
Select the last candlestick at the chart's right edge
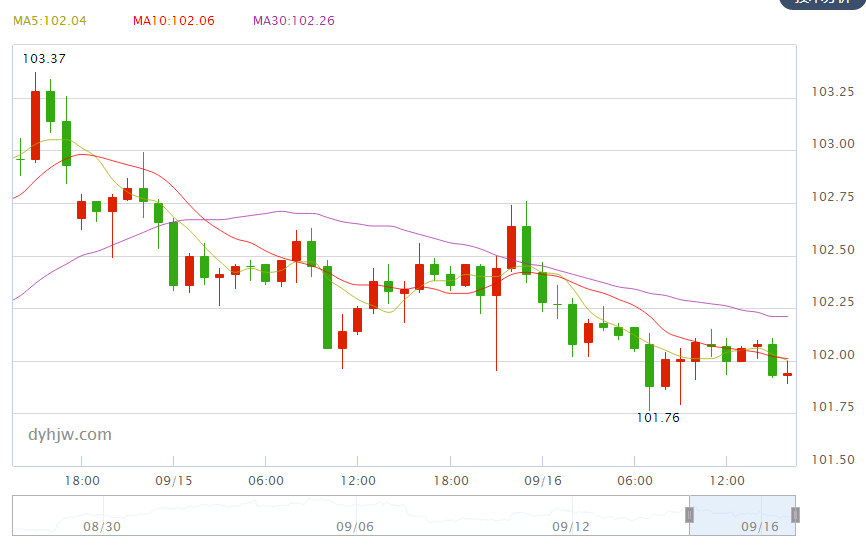coord(788,375)
